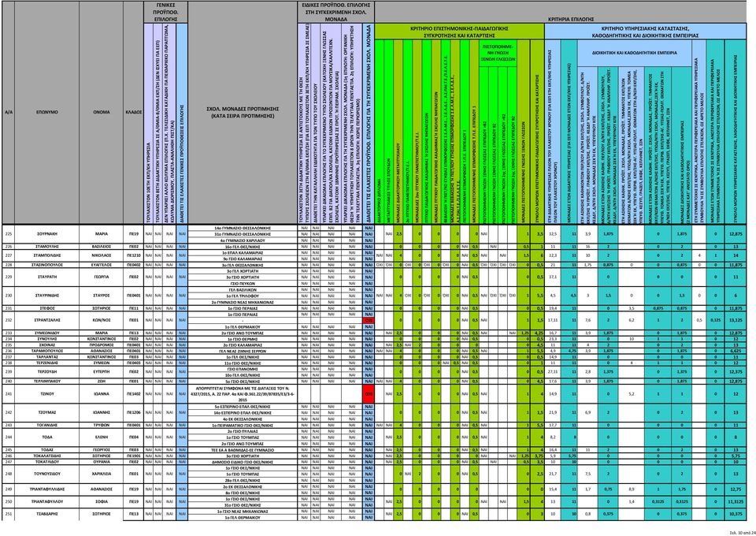This screenshot has height=536, width=756.
Task: Select surname cell ΤΟΓΑΝΙΔΗΣ
Action: tap(46, 425)
